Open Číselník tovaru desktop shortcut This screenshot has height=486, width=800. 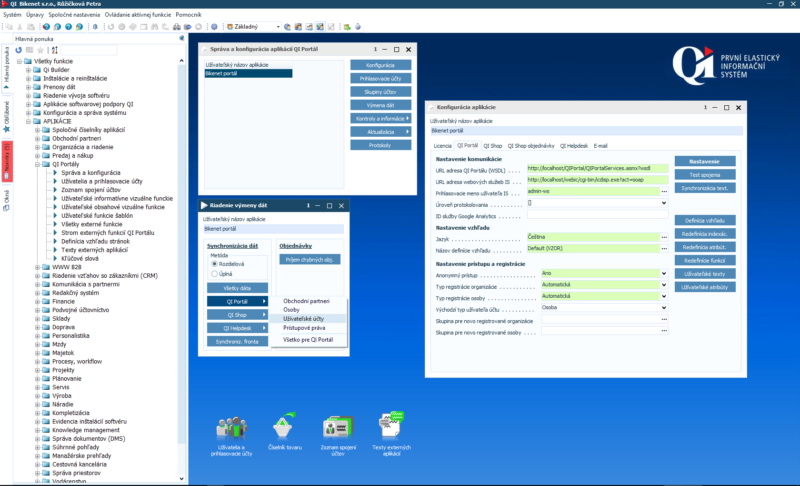click(285, 431)
